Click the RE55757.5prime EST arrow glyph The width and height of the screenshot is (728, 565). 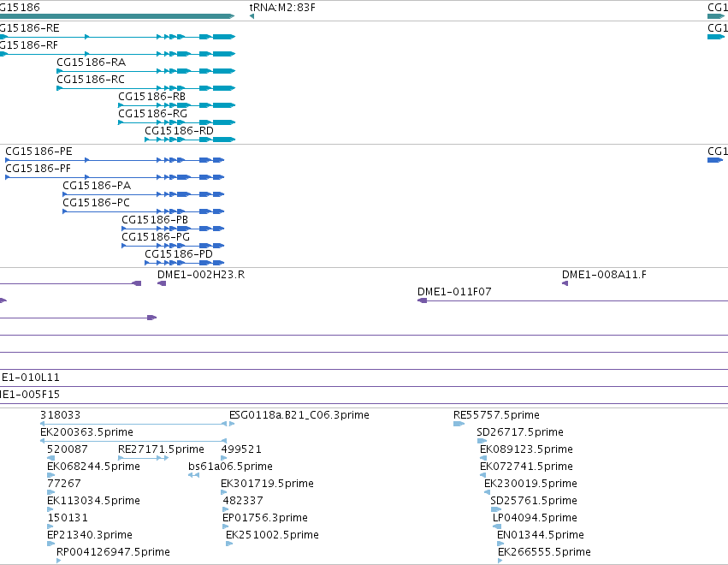[x=459, y=424]
